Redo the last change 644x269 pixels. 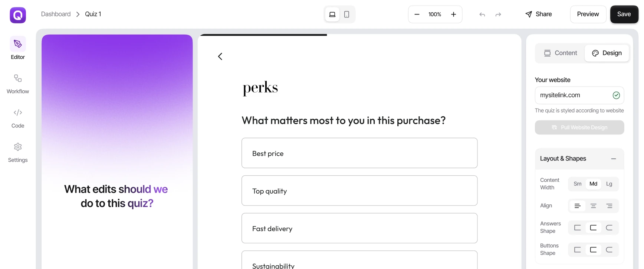pyautogui.click(x=498, y=14)
